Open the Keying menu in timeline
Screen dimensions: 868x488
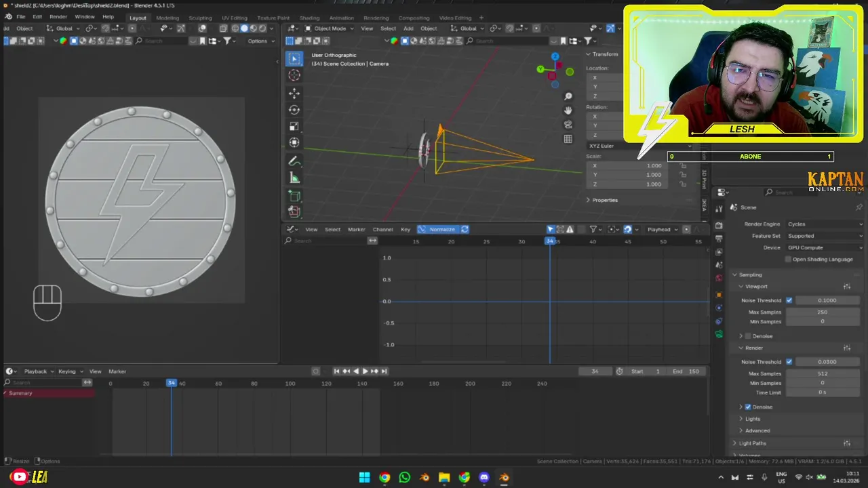70,371
